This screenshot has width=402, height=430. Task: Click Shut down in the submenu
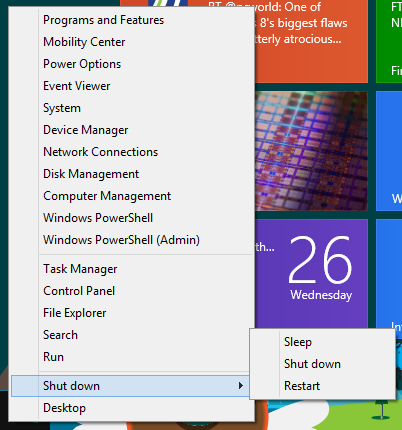(x=312, y=364)
